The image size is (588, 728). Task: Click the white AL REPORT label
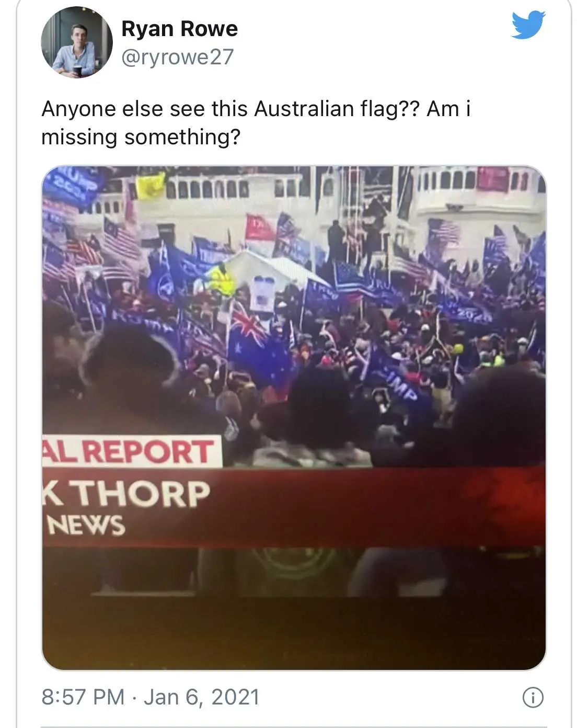(132, 451)
